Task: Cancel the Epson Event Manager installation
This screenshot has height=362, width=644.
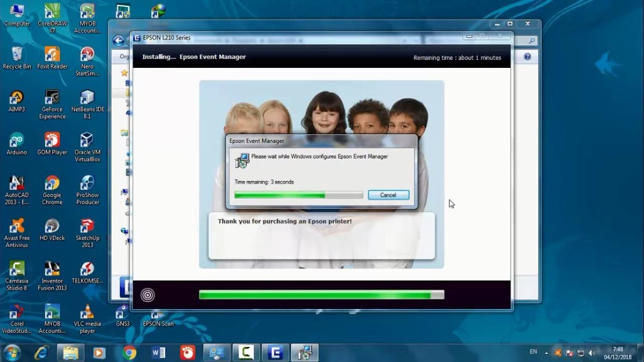Action: coord(388,195)
